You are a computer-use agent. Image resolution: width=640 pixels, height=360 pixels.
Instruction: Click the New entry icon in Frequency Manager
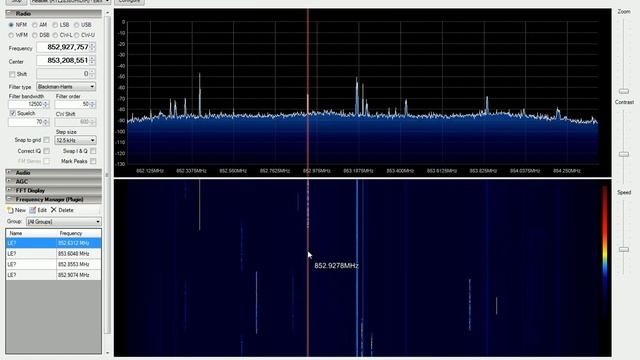tap(10, 210)
